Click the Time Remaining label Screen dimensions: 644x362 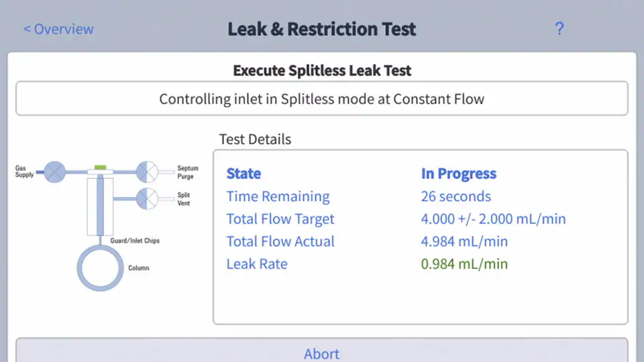pyautogui.click(x=278, y=196)
